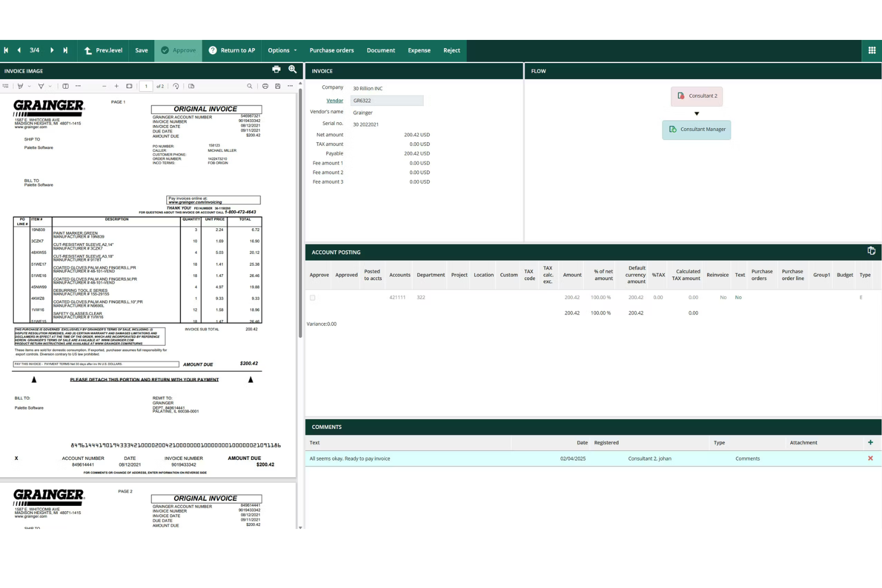Open the highlight tool dropdown chevron

point(49,86)
